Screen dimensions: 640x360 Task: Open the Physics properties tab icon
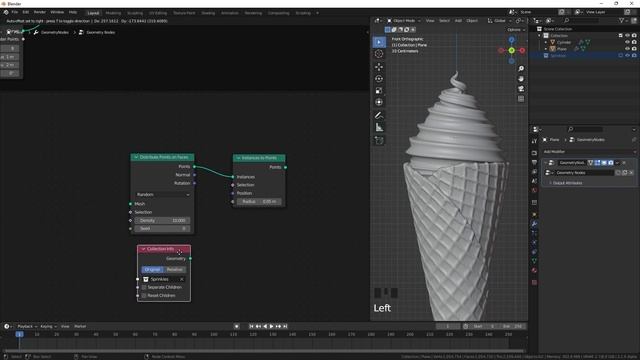534,242
